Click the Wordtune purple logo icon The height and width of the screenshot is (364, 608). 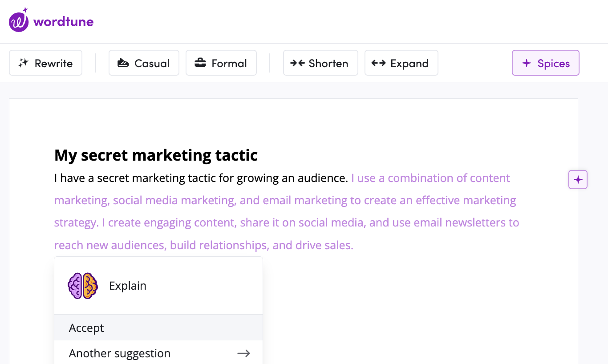point(19,21)
